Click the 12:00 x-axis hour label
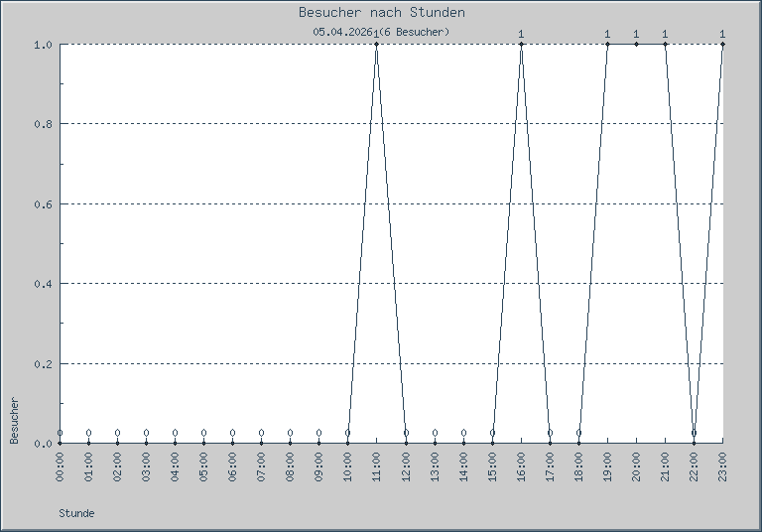762x532 pixels. coord(406,467)
